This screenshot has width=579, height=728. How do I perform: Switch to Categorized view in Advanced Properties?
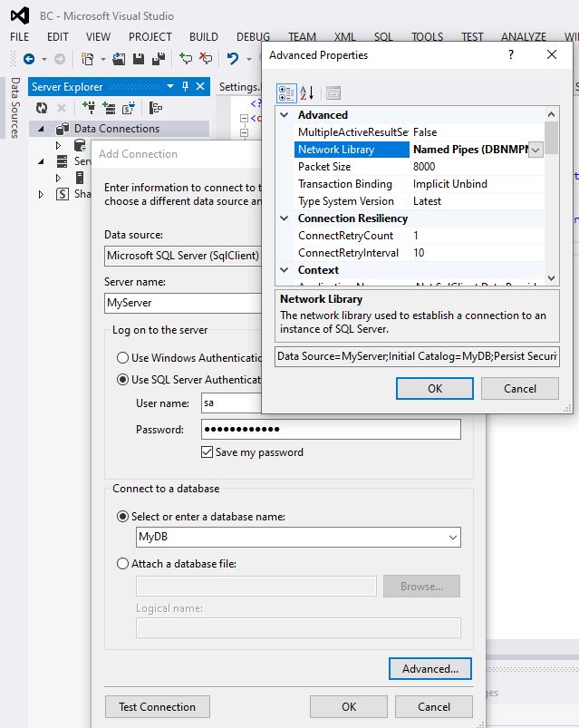(286, 93)
